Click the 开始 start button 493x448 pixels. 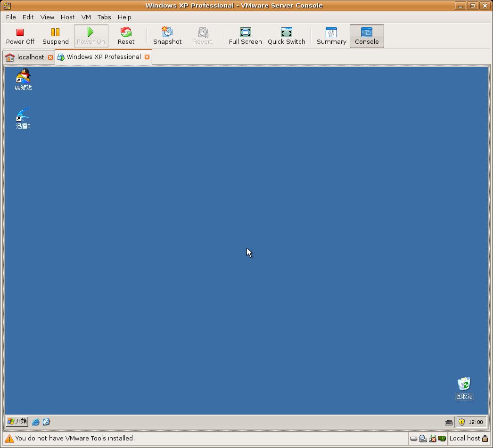point(17,421)
